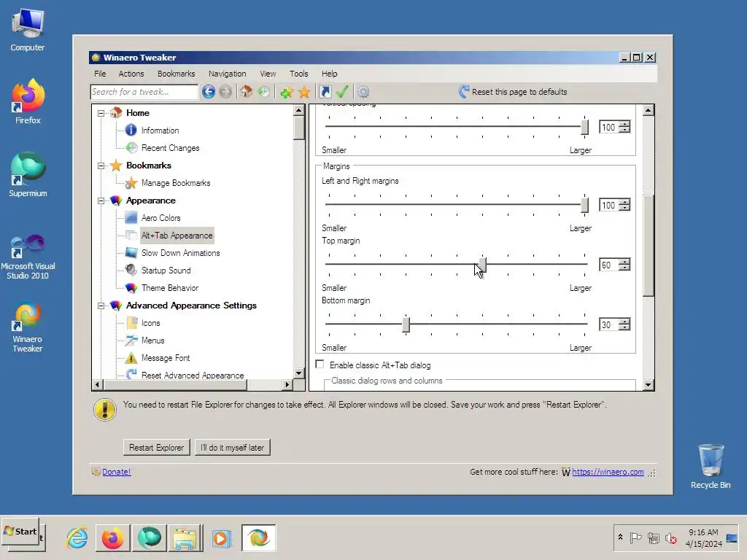The image size is (747, 560).
Task: Open the Donate! link
Action: pos(116,472)
